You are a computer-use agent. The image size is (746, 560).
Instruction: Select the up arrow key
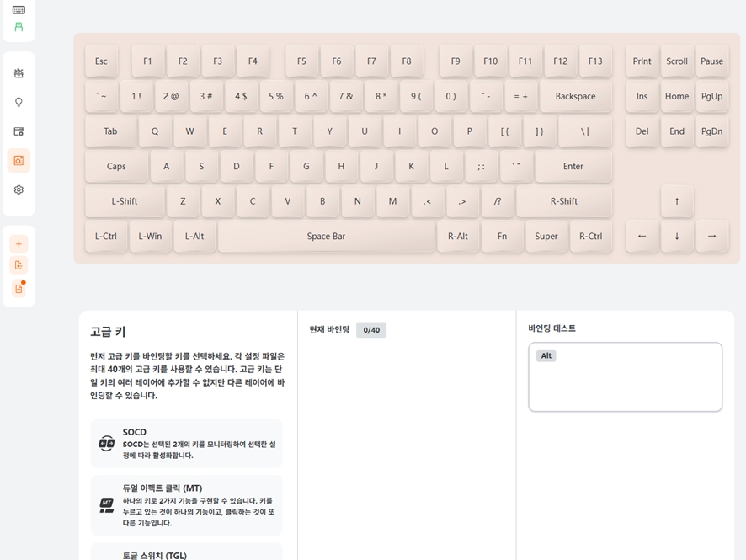pos(677,200)
